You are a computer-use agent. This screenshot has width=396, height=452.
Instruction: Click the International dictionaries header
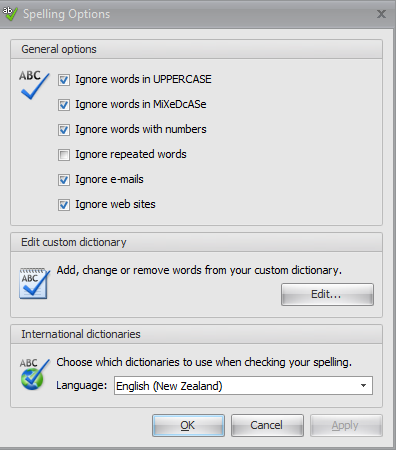196,334
